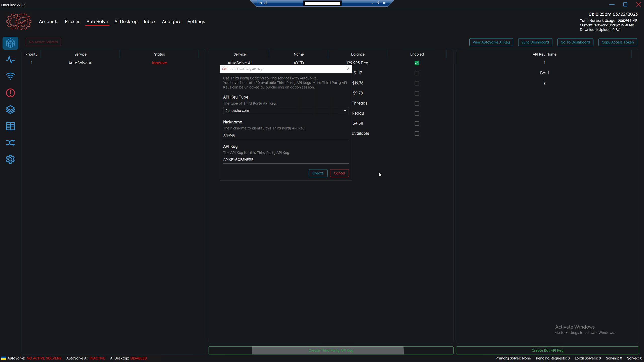Click the stacked layers sidebar icon
This screenshot has width=644, height=362.
pos(10,110)
